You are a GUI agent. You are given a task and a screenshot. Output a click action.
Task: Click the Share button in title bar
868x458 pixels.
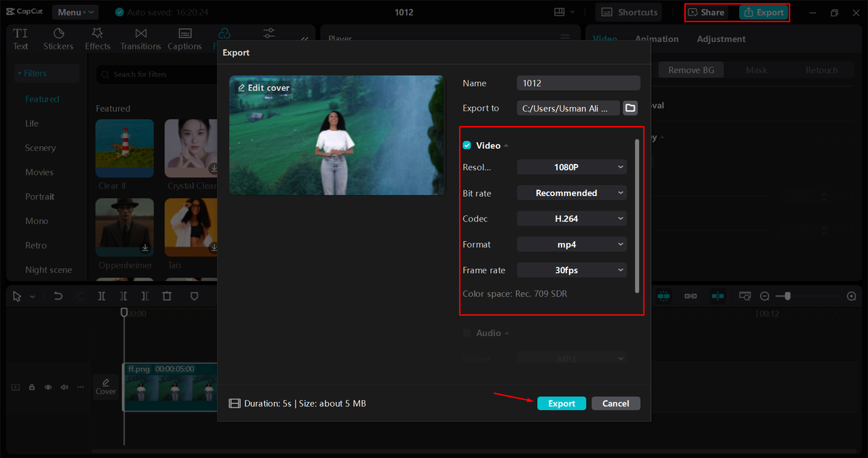pyautogui.click(x=706, y=12)
